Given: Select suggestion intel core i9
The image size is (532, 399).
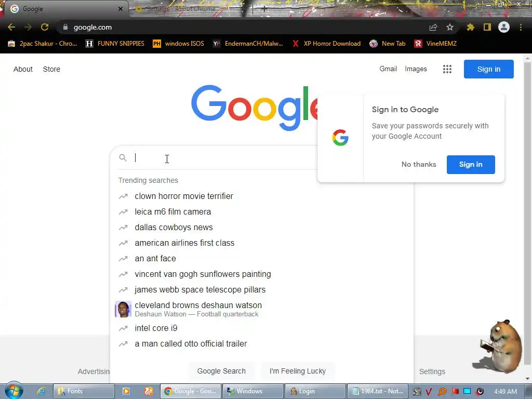Looking at the screenshot, I should pyautogui.click(x=262, y=328).
